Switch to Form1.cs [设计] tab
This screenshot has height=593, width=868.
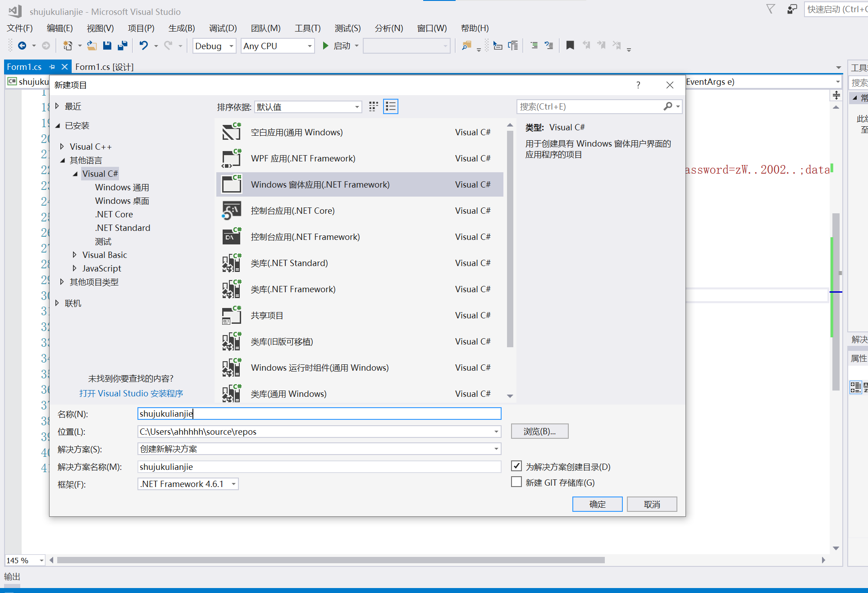[104, 67]
